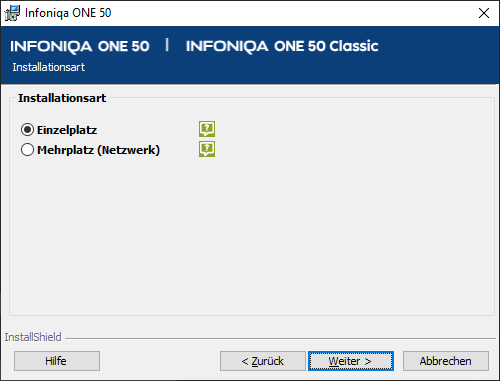Click the Mehrplatz (Netzwerk) label text

pos(98,150)
